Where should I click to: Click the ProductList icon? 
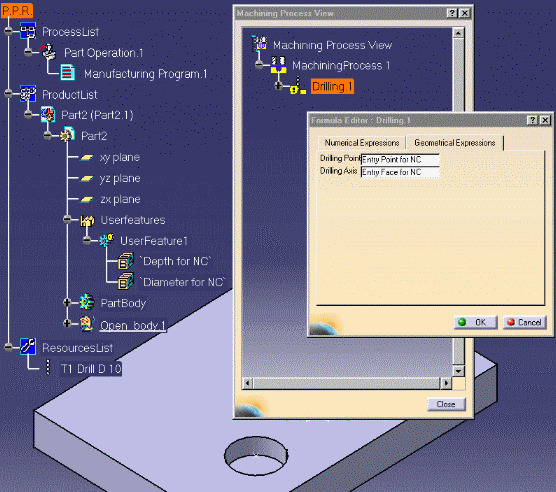(28, 94)
